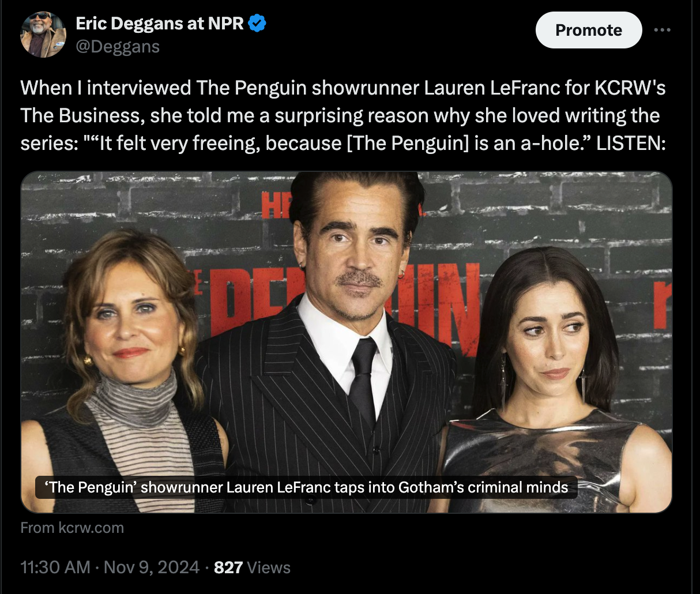
Task: Open the KCRW link card image
Action: click(x=346, y=323)
